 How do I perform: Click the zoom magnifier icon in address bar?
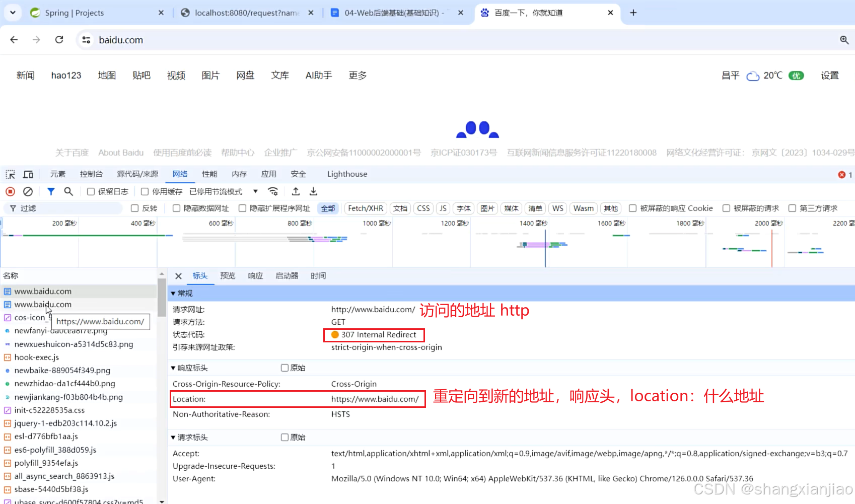point(844,40)
